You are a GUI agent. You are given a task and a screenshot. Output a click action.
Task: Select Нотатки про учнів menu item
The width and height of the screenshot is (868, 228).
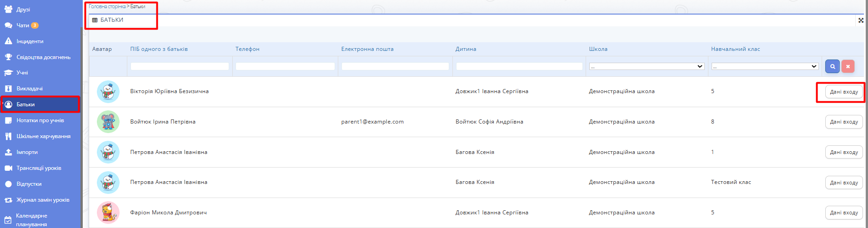tap(40, 120)
